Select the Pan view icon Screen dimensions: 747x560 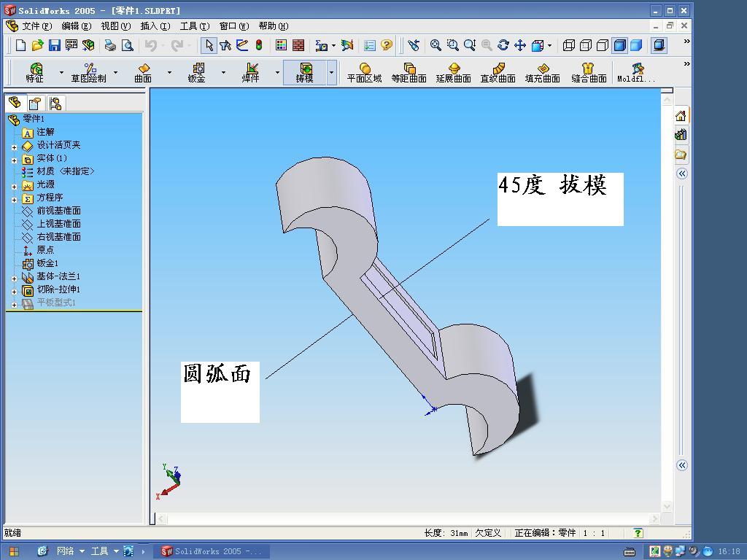[x=519, y=45]
